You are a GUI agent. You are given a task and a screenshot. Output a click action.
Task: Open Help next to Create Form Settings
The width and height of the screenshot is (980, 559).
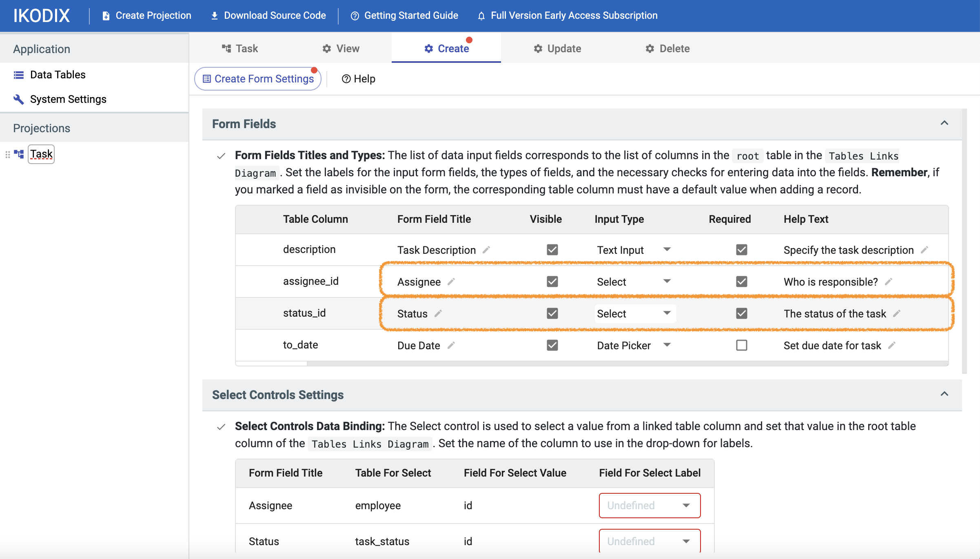tap(359, 78)
